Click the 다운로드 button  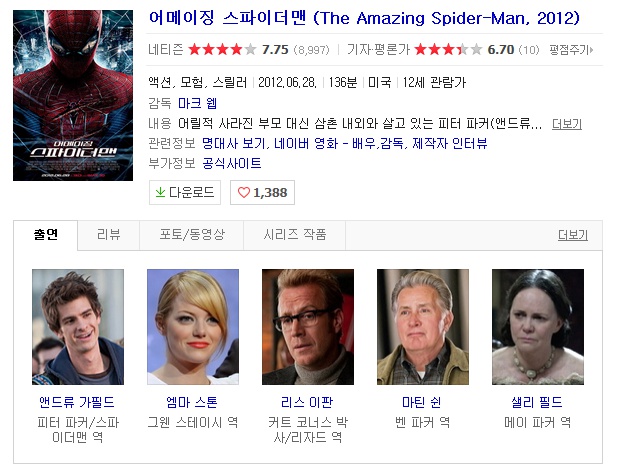click(185, 192)
